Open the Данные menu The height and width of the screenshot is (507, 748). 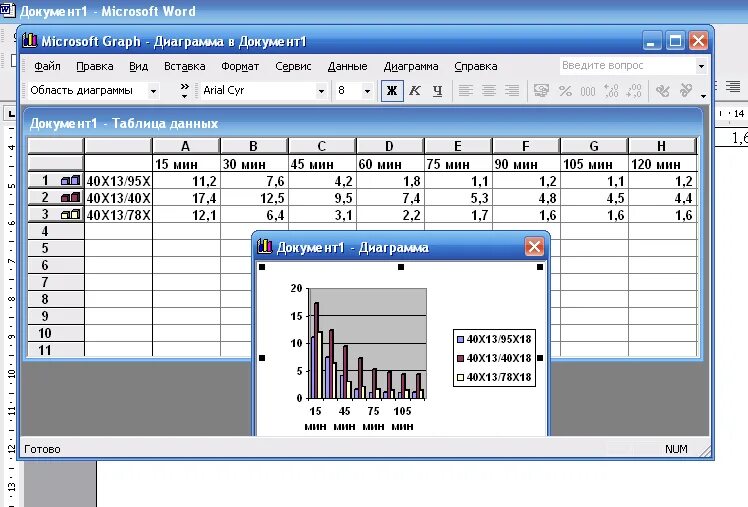click(x=347, y=66)
